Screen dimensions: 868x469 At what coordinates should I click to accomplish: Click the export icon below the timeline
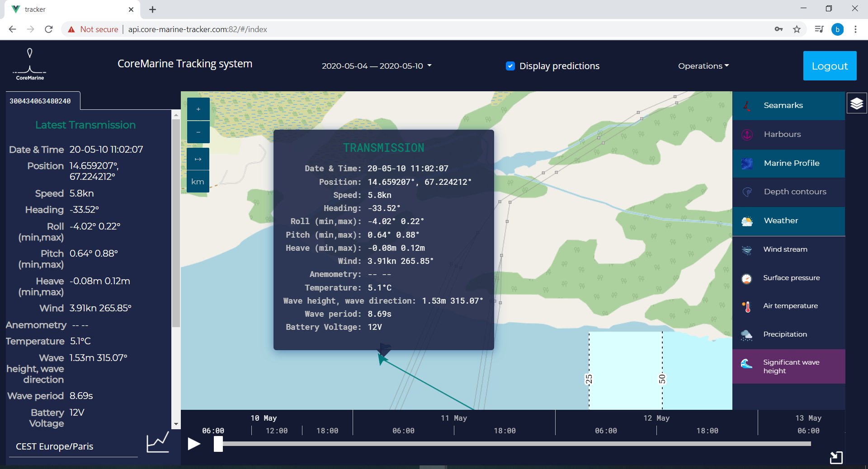point(836,458)
